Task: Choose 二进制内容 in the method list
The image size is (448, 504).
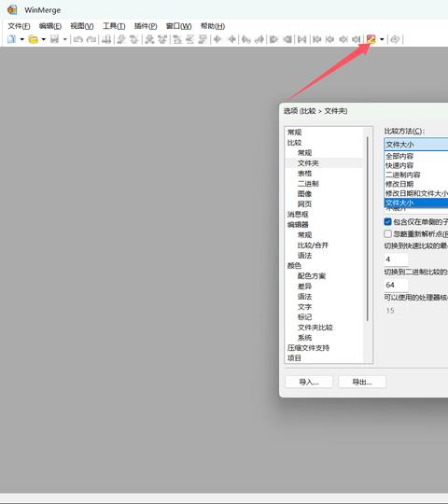Action: click(x=416, y=175)
